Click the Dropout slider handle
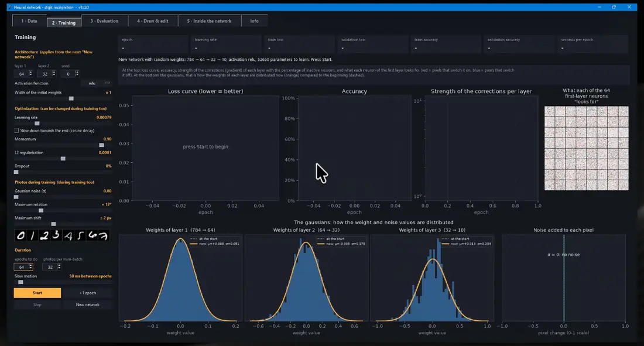Viewport: 644px width, 346px height. pos(16,172)
